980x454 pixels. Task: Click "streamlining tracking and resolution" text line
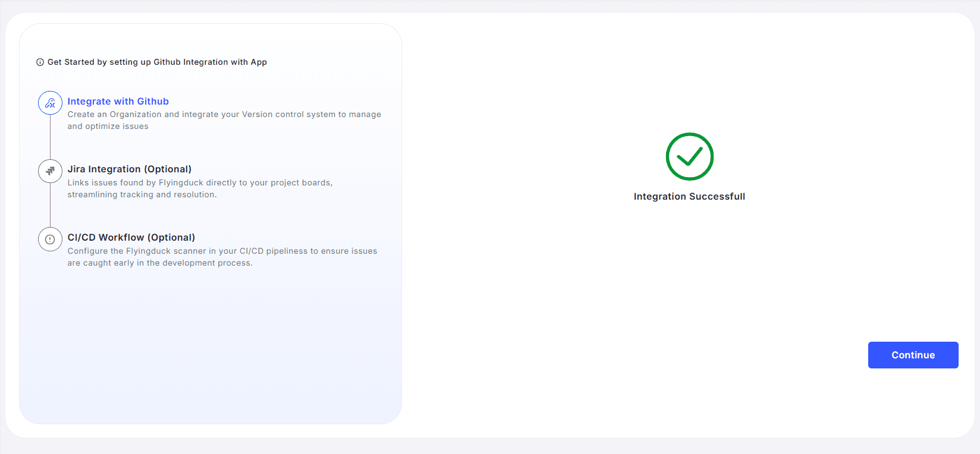[142, 195]
